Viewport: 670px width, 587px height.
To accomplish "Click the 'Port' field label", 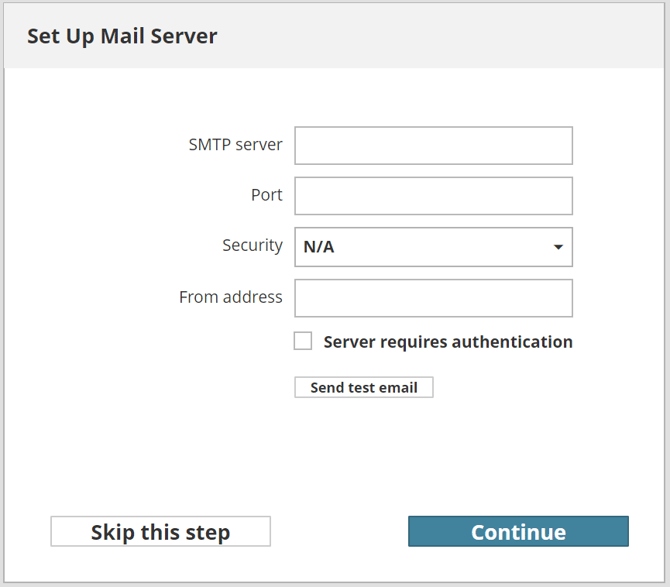I will (x=266, y=196).
